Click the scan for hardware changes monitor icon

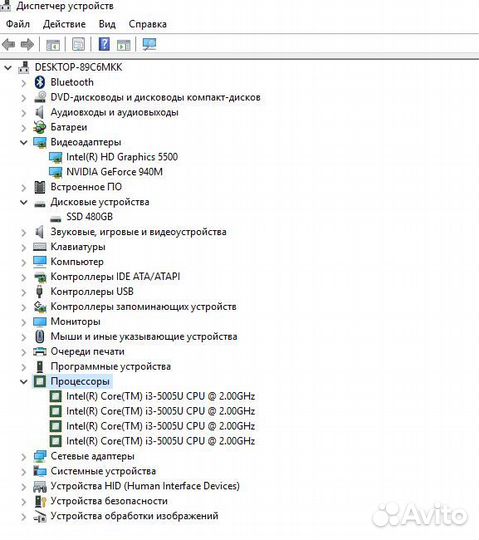(x=149, y=44)
